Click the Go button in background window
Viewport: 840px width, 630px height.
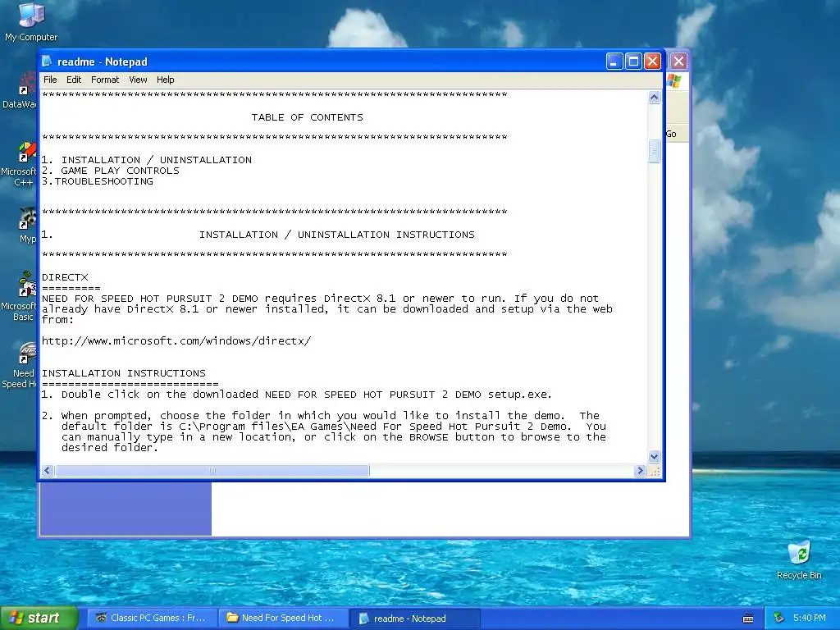tap(671, 134)
